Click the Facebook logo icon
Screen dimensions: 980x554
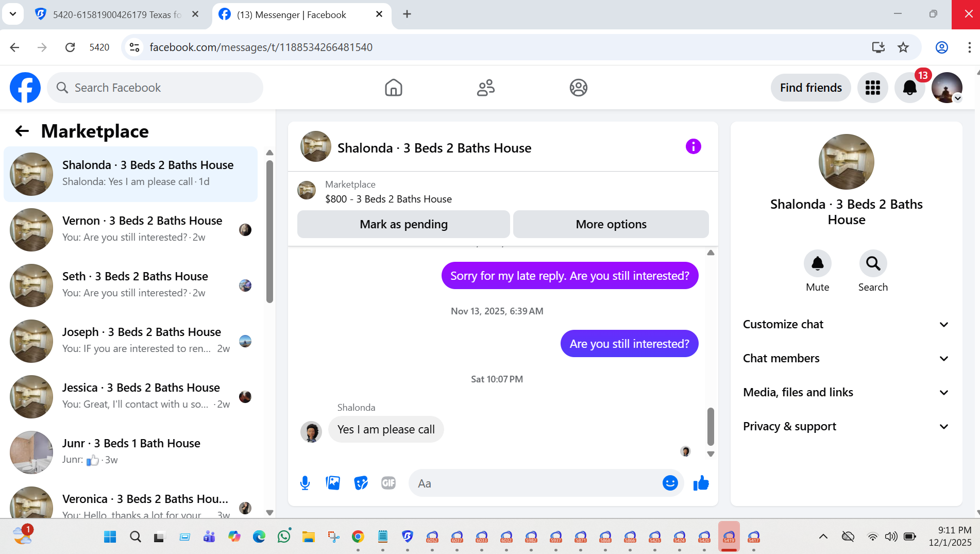point(25,88)
